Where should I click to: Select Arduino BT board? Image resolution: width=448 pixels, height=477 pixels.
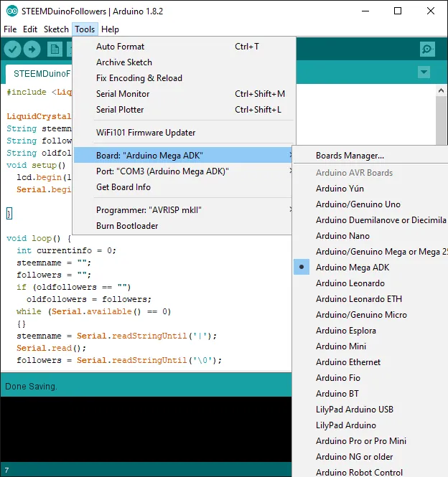(370, 394)
